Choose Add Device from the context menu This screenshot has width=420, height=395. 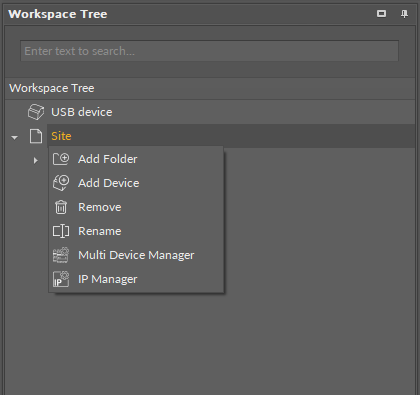[x=136, y=183]
